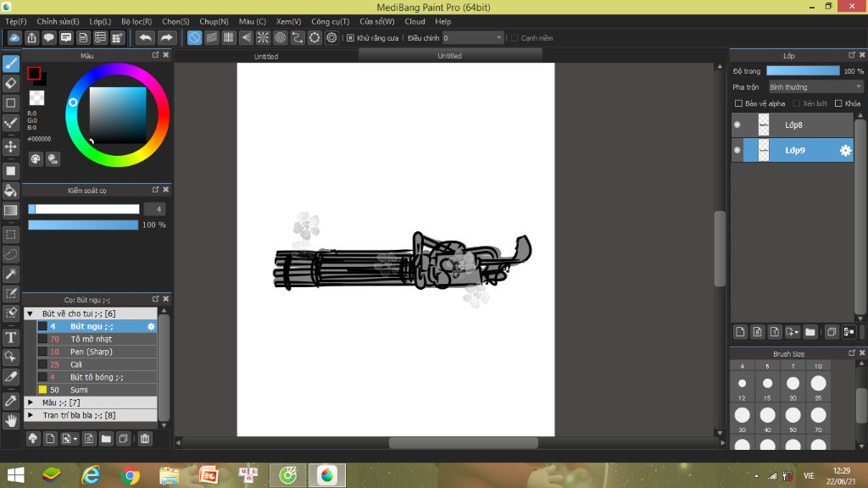
Task: Enable Xén bớt clipping checkbox
Action: (x=797, y=103)
